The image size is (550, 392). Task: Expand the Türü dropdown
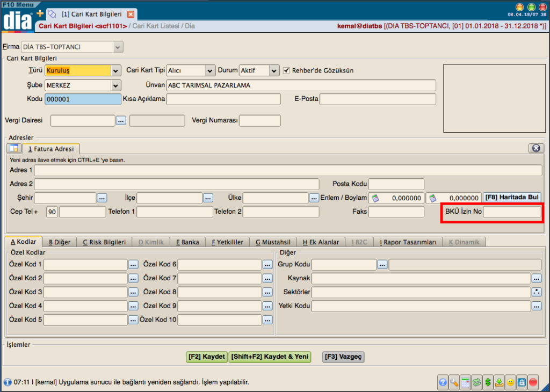[x=116, y=70]
